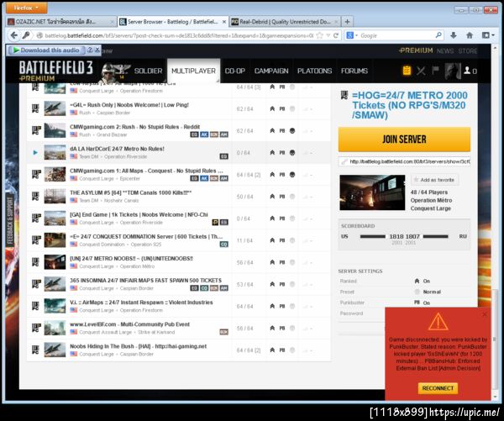Screen dimensions: 504x421
Task: Click the PB icon on THE ASYLUM row
Action: [x=282, y=197]
